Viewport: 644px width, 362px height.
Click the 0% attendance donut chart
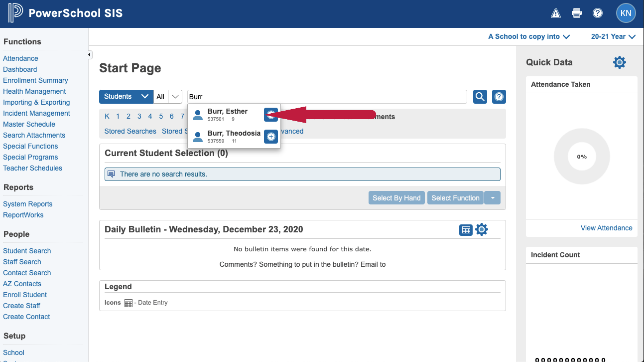[581, 157]
